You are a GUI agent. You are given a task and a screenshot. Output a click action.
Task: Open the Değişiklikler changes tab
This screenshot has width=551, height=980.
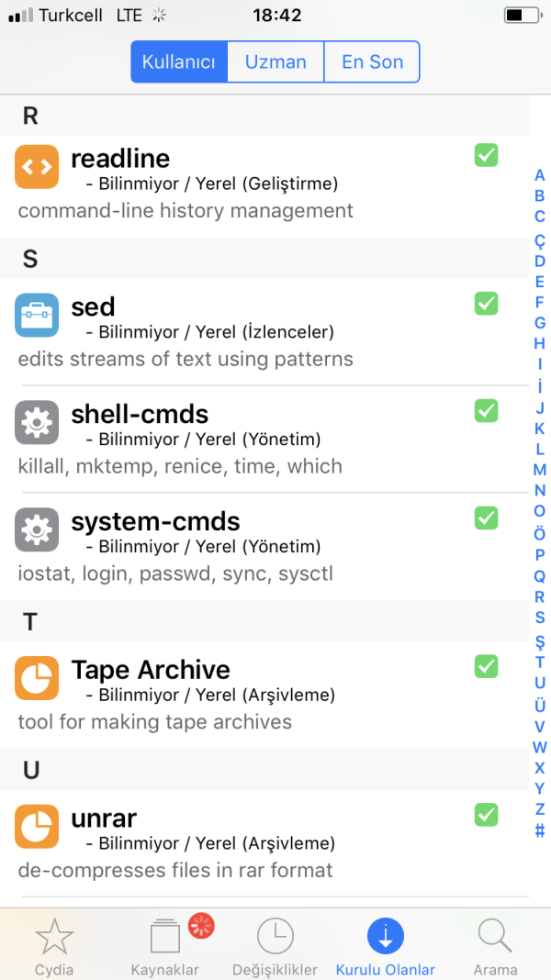point(275,945)
